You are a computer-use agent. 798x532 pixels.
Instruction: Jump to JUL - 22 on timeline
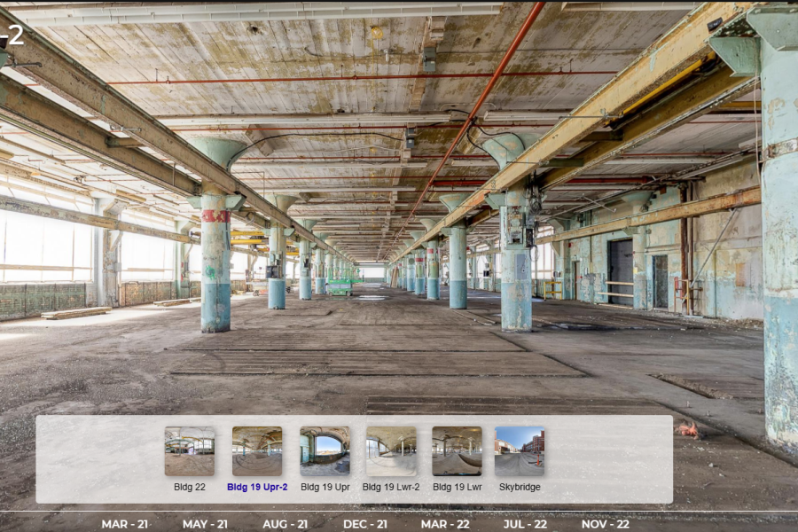pyautogui.click(x=525, y=524)
